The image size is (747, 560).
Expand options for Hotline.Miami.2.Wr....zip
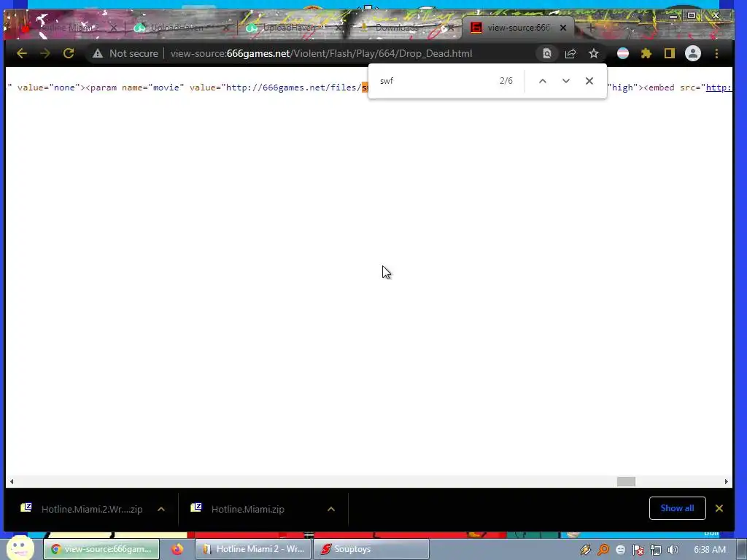pos(161,509)
